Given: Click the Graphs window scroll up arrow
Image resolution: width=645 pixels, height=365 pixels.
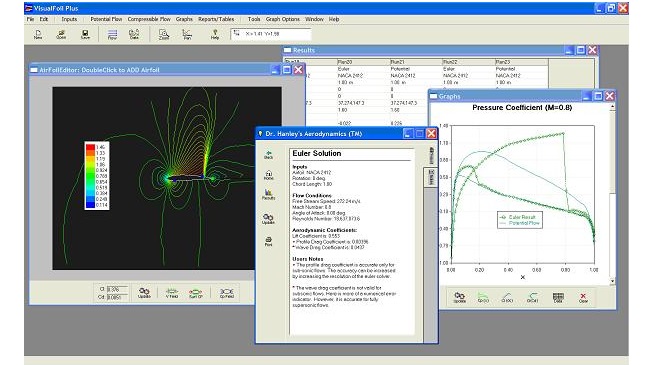Looking at the screenshot, I should (x=612, y=107).
